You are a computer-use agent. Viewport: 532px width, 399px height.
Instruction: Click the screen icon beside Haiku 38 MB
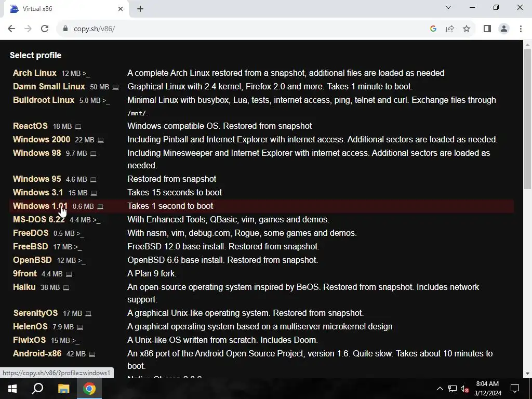(x=66, y=288)
